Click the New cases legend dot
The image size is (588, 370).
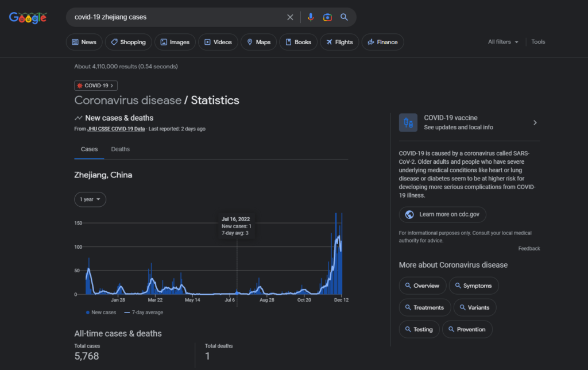coord(88,312)
